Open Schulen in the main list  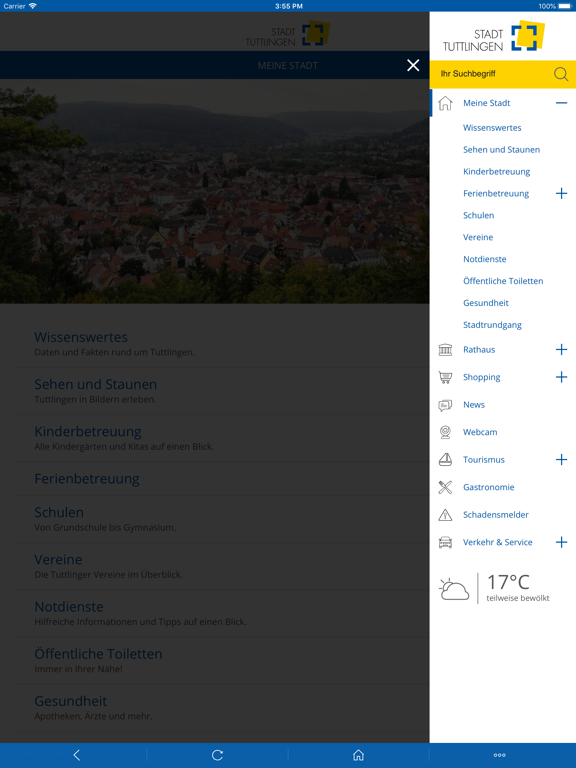59,512
